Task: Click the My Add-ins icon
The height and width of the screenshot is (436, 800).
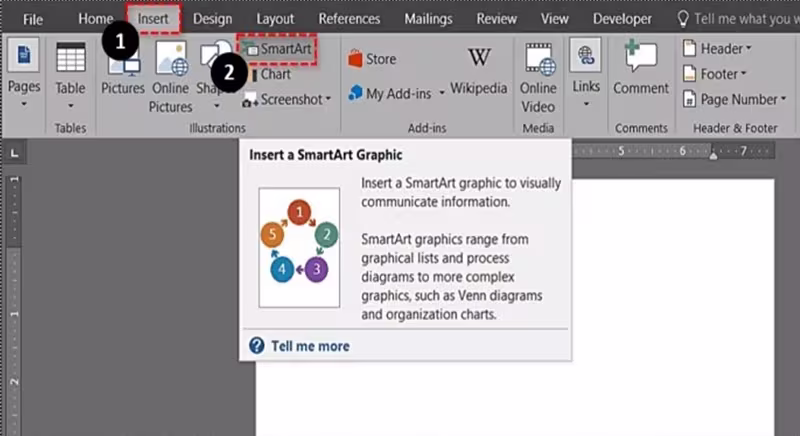Action: point(355,93)
